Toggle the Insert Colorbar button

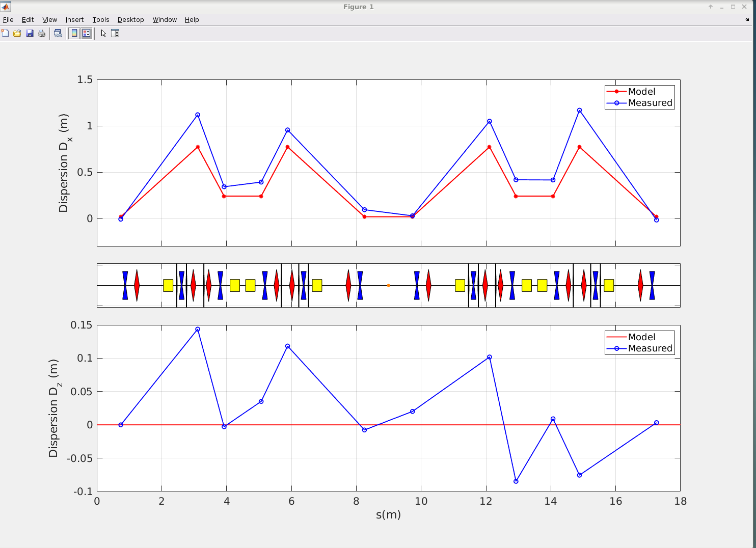click(x=74, y=34)
